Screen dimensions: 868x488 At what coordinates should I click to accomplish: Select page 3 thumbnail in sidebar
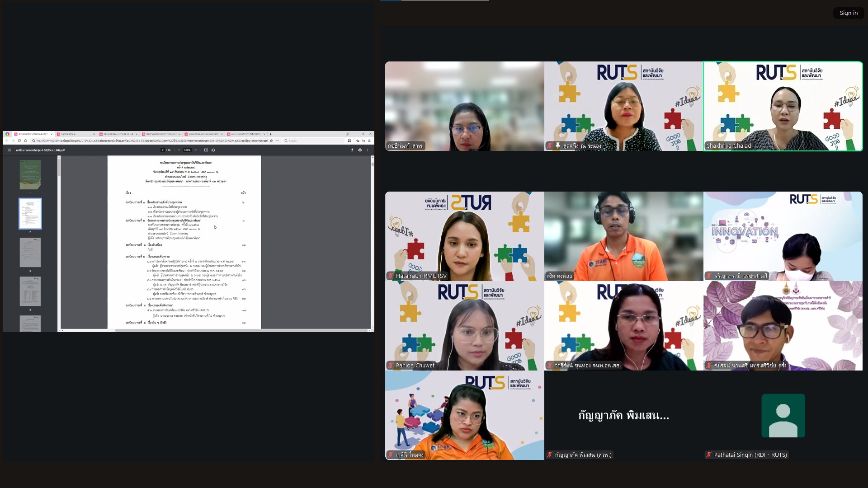(30, 253)
